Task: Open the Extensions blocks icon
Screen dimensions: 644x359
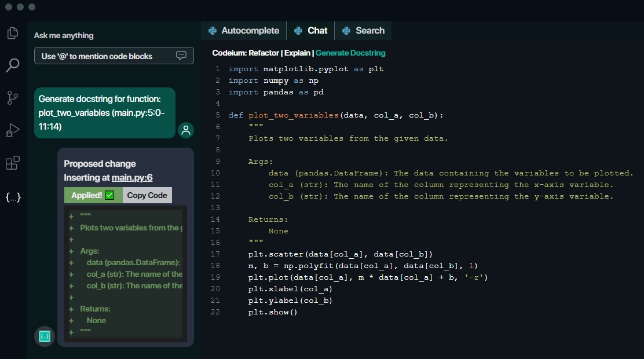Action: [x=12, y=163]
